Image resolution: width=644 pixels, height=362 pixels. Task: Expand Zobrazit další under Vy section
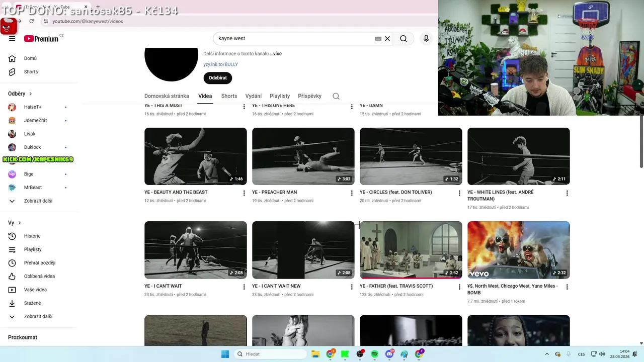tap(38, 316)
